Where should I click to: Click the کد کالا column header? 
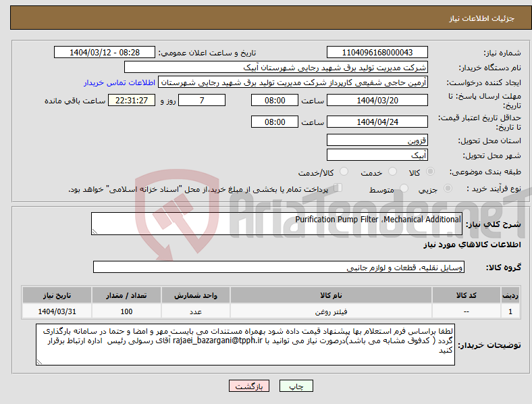[467, 295]
